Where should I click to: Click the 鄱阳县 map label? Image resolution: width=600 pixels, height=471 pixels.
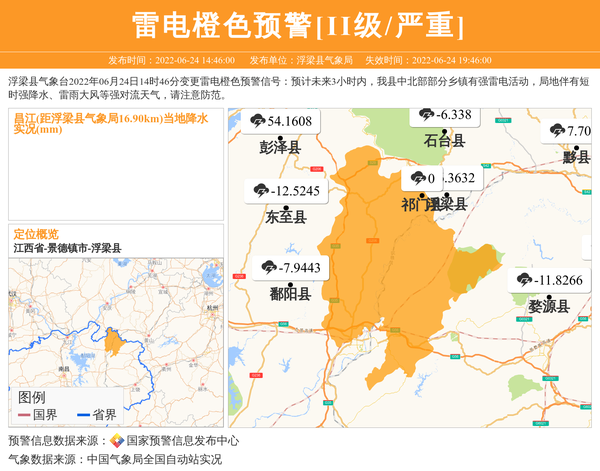click(290, 294)
